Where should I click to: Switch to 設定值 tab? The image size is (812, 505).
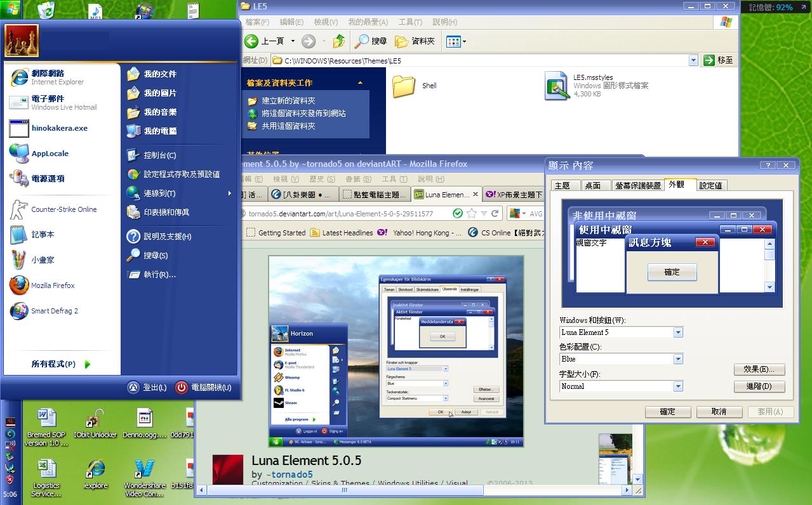(x=711, y=185)
